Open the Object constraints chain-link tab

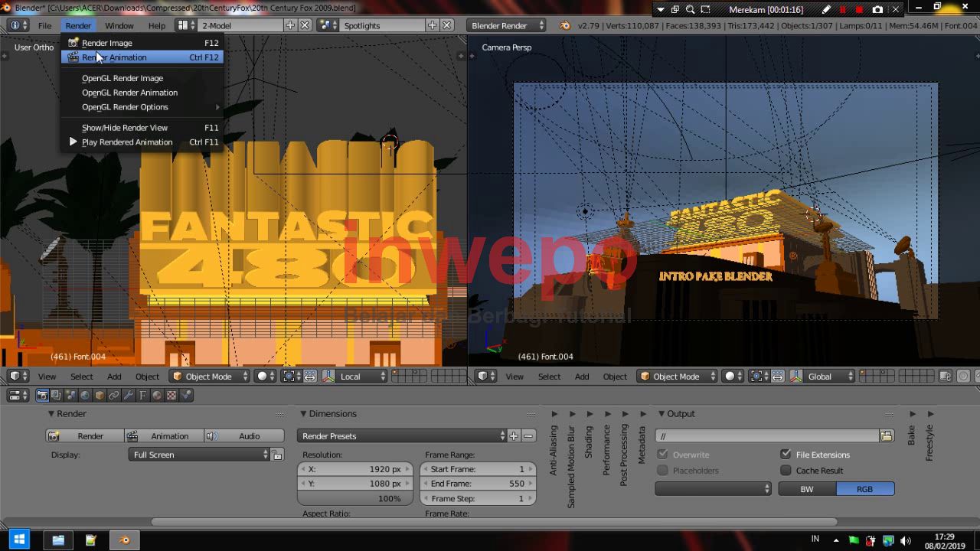(113, 396)
